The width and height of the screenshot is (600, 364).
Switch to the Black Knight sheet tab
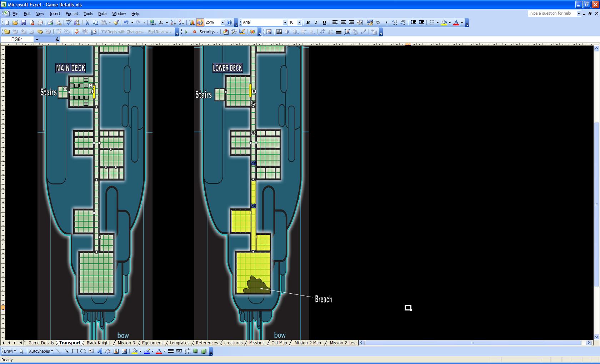coord(99,343)
